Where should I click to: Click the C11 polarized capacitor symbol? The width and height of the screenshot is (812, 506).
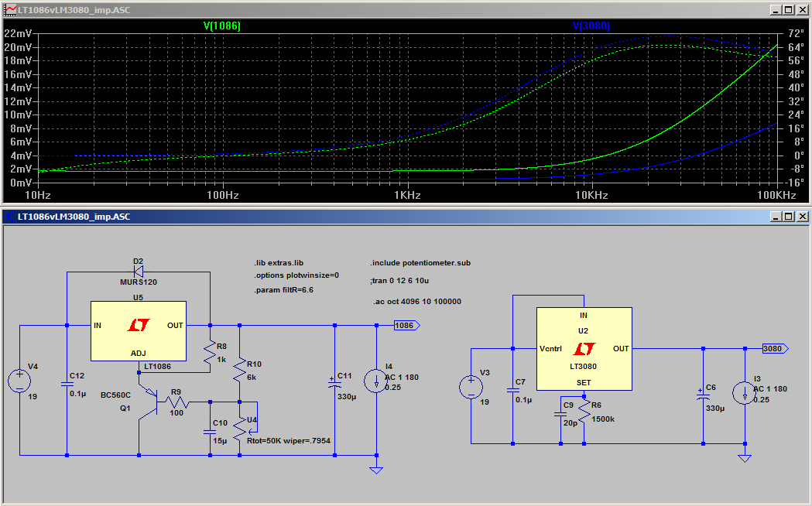[x=334, y=384]
